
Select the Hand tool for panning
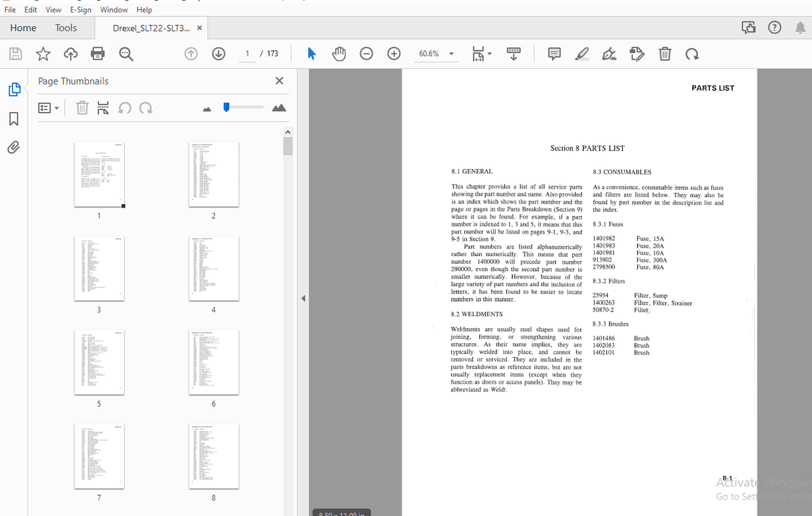(339, 54)
